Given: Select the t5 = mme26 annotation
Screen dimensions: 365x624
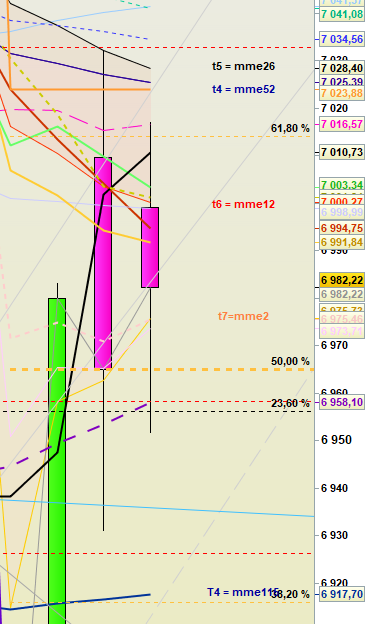Looking at the screenshot, I should (243, 66).
